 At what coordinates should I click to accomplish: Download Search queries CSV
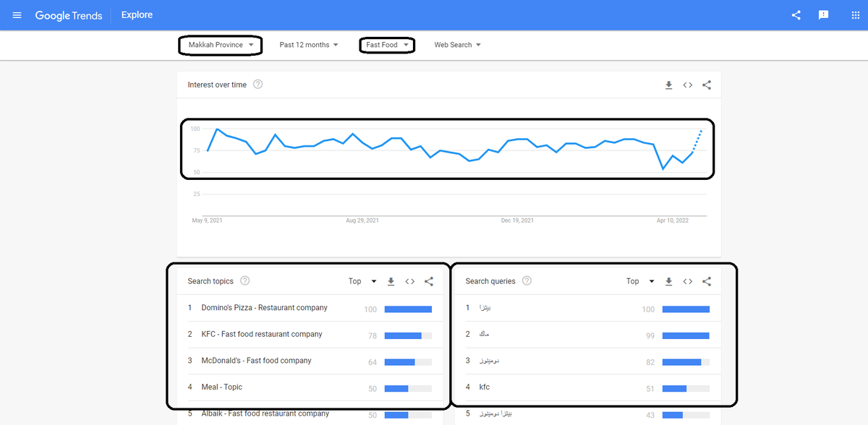pyautogui.click(x=669, y=282)
